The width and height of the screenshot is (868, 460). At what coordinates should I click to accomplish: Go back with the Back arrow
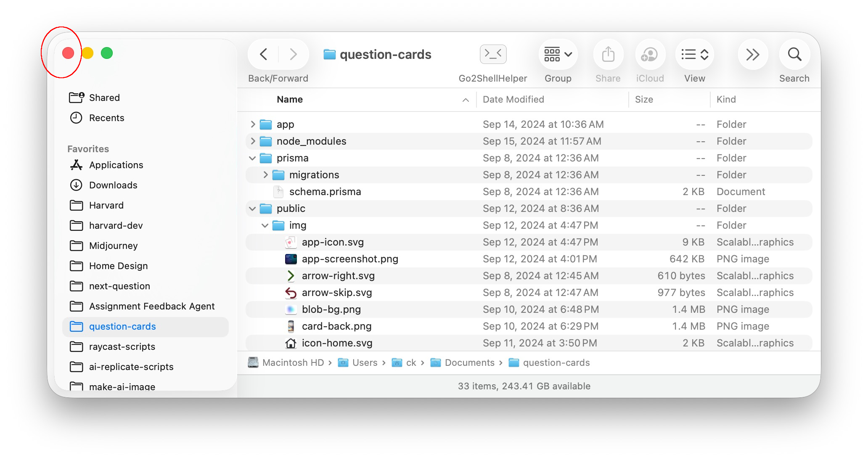[x=264, y=54]
